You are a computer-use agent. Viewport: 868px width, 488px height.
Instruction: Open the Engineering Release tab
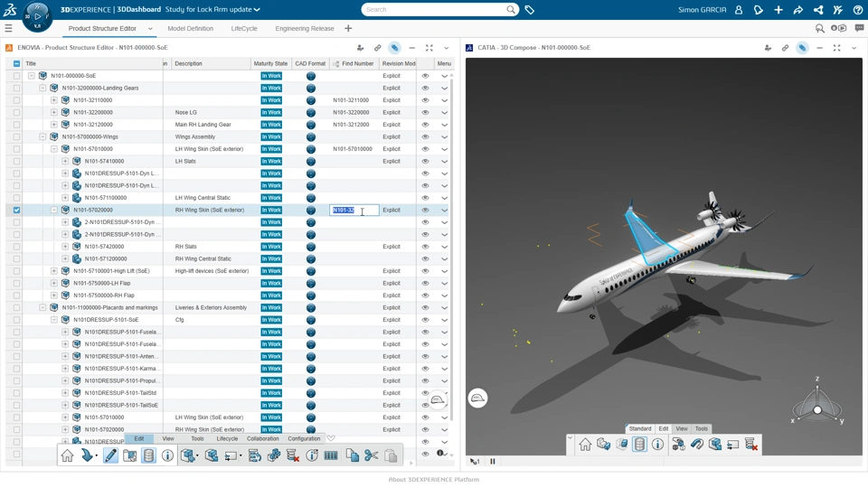click(305, 28)
